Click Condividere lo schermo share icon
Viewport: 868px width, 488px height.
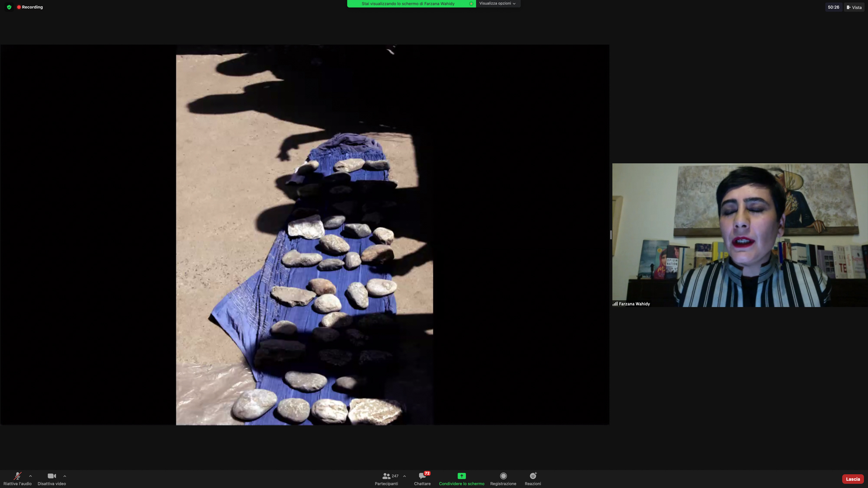[461, 476]
